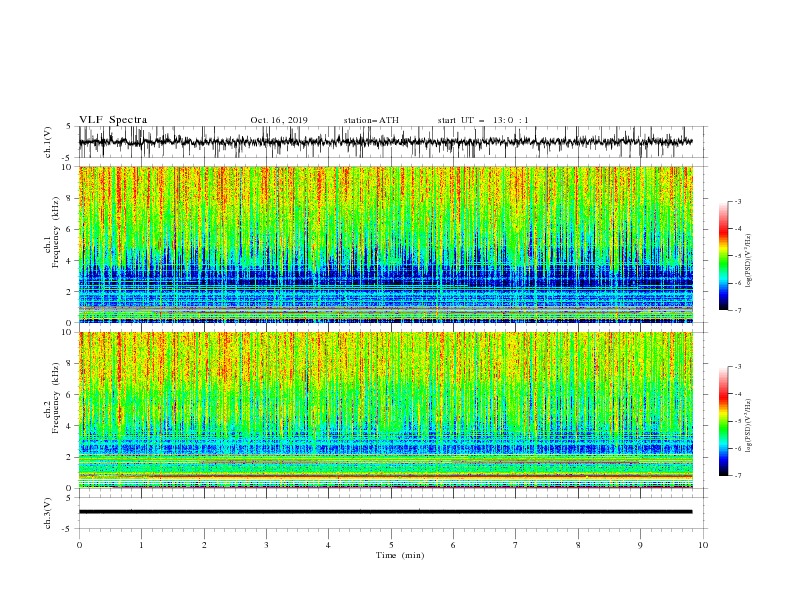Click the "station=ATH" header label
Screen dimensions: 792x612
[371, 120]
